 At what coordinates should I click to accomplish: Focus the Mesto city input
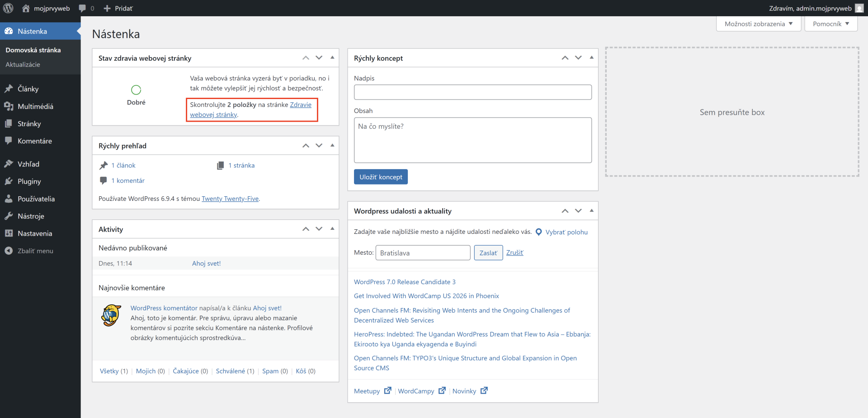[423, 253]
